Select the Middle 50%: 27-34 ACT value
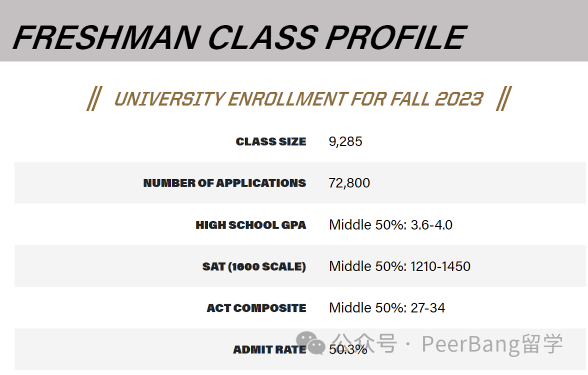The height and width of the screenshot is (375, 588). [387, 308]
